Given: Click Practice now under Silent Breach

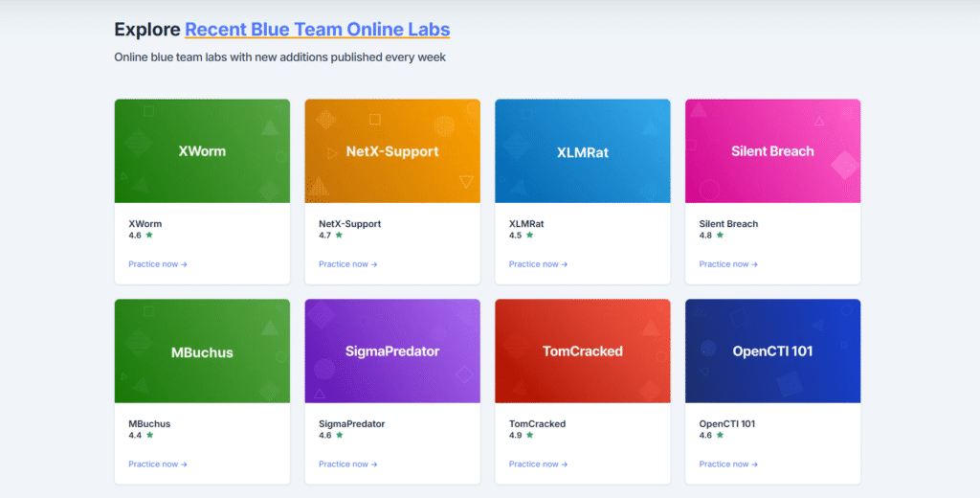Looking at the screenshot, I should coord(728,264).
